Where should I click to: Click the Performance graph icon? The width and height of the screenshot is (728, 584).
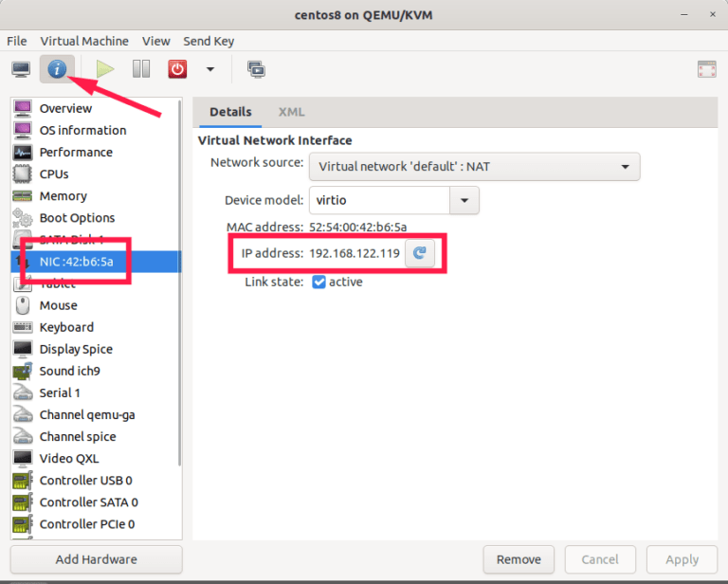(x=23, y=153)
